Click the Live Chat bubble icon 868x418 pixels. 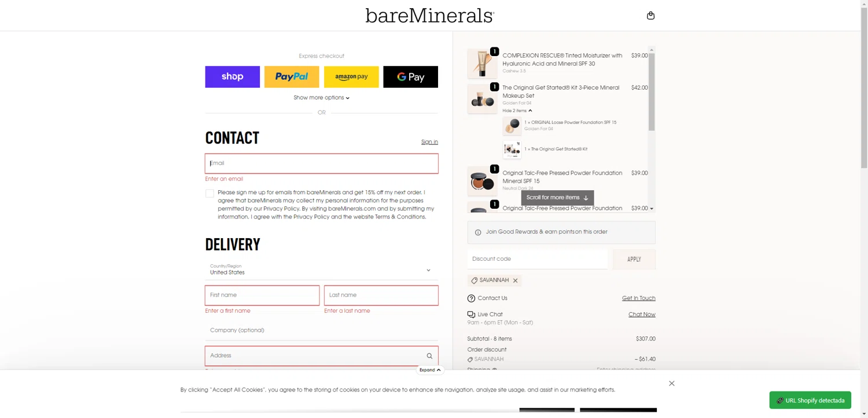pos(471,315)
